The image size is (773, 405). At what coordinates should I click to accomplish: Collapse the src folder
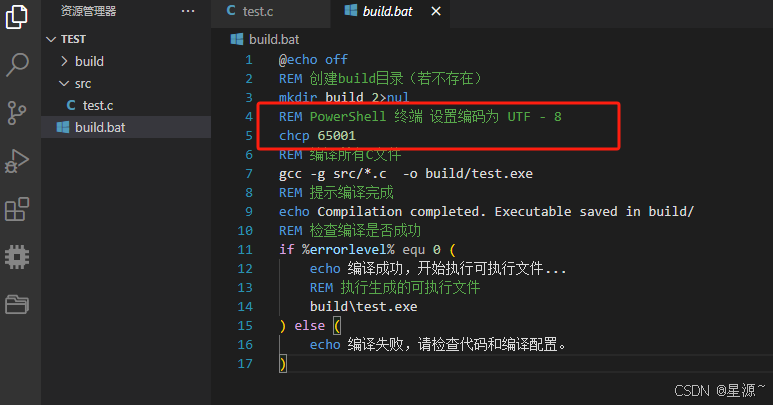click(x=64, y=83)
